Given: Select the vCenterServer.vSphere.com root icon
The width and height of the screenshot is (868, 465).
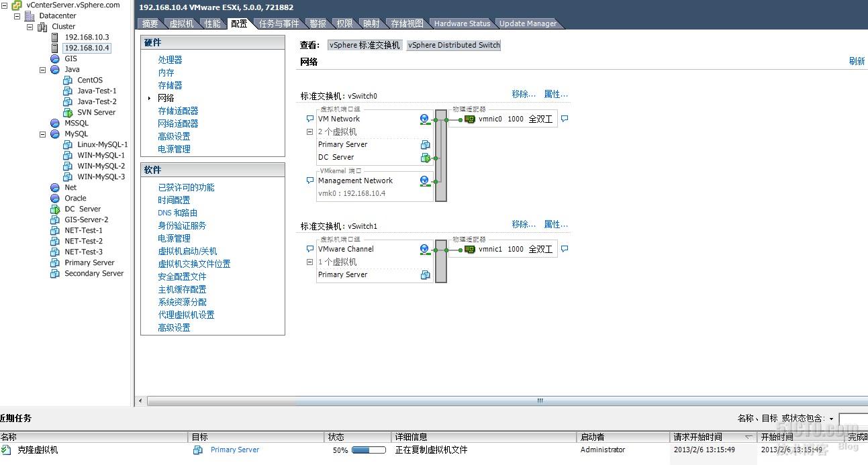Looking at the screenshot, I should (17, 5).
